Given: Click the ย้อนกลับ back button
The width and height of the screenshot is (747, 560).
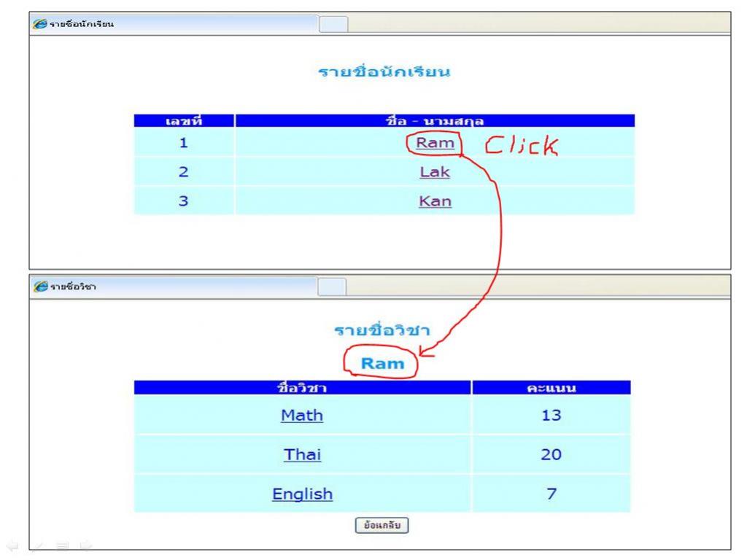Looking at the screenshot, I should 382,525.
